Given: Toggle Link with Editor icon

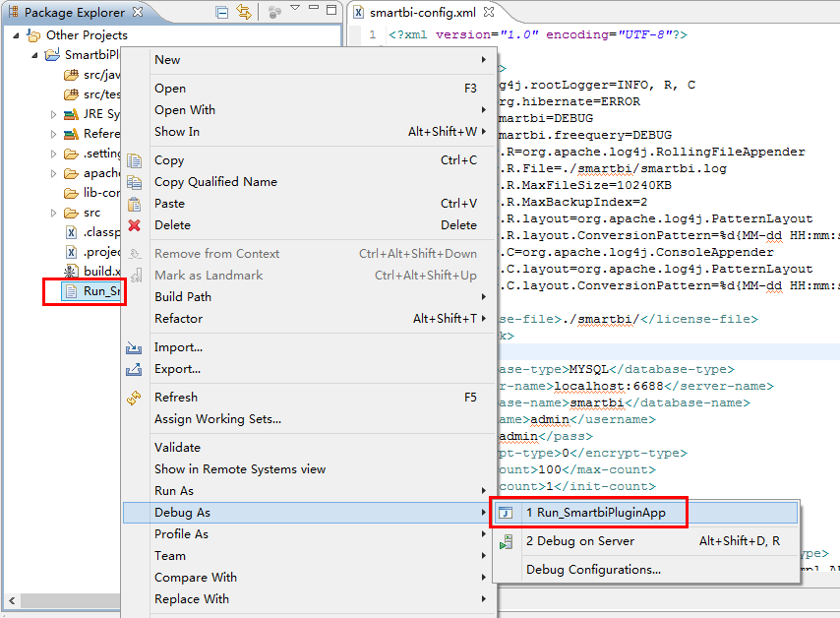Looking at the screenshot, I should (x=244, y=12).
